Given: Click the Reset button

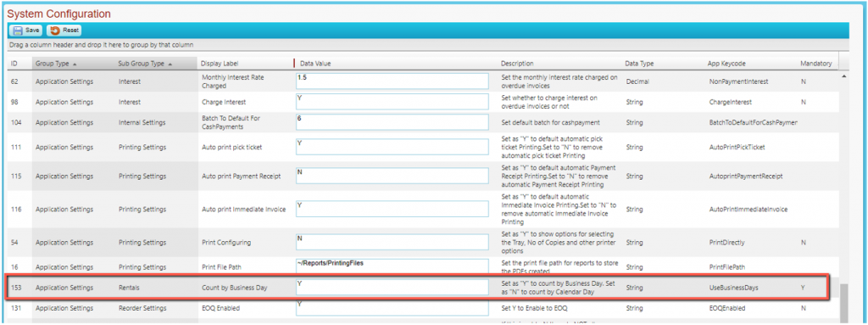Looking at the screenshot, I should [64, 31].
